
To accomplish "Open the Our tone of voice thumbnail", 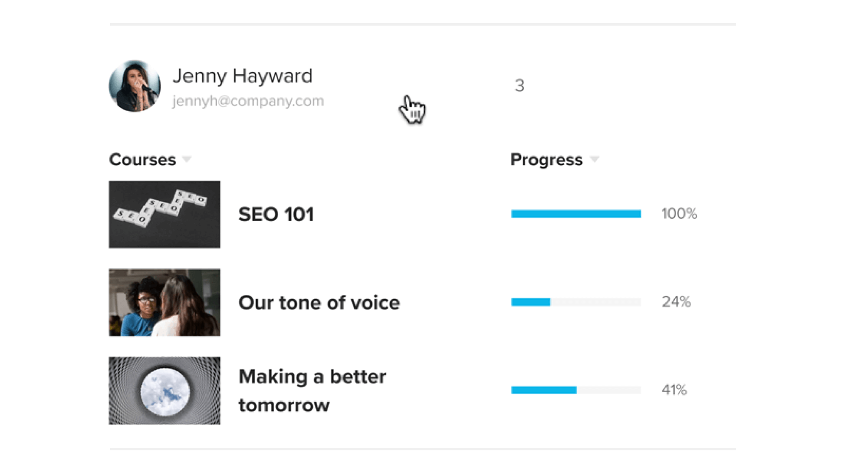I will tap(164, 303).
